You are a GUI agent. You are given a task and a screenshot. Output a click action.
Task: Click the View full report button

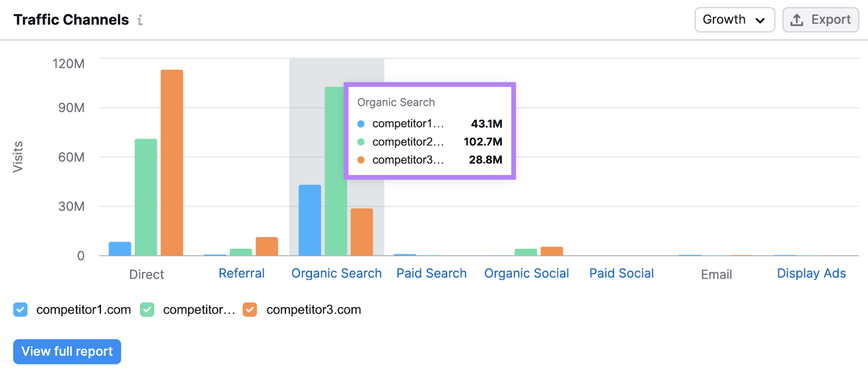pyautogui.click(x=67, y=351)
